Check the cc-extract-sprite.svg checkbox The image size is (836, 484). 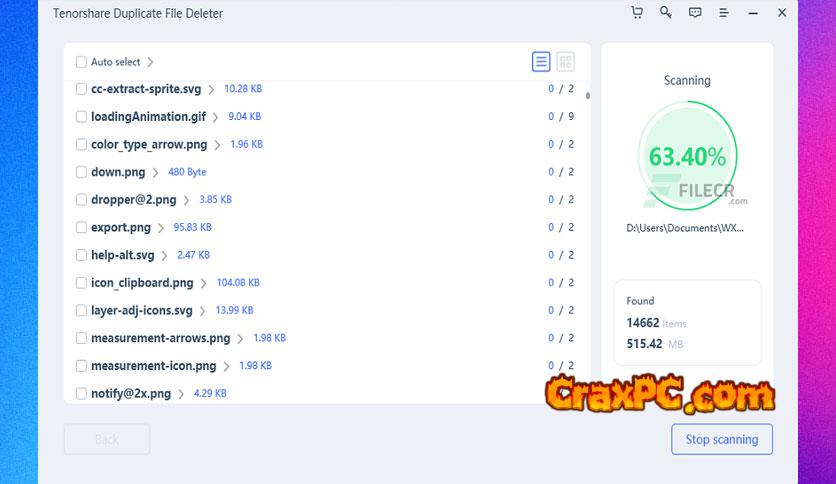click(81, 89)
